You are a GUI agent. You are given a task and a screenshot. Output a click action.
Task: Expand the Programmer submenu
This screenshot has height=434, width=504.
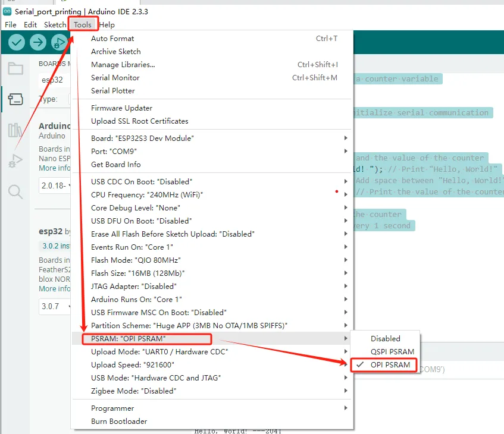coord(212,408)
